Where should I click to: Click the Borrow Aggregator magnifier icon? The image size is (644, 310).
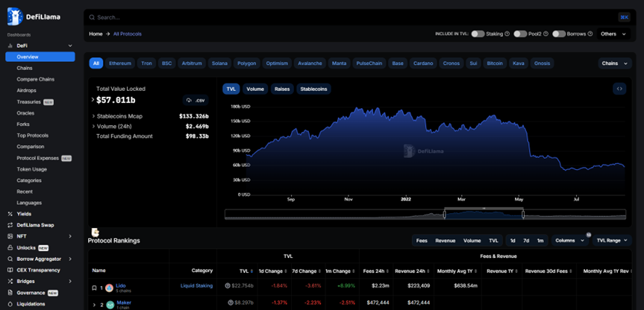10,259
